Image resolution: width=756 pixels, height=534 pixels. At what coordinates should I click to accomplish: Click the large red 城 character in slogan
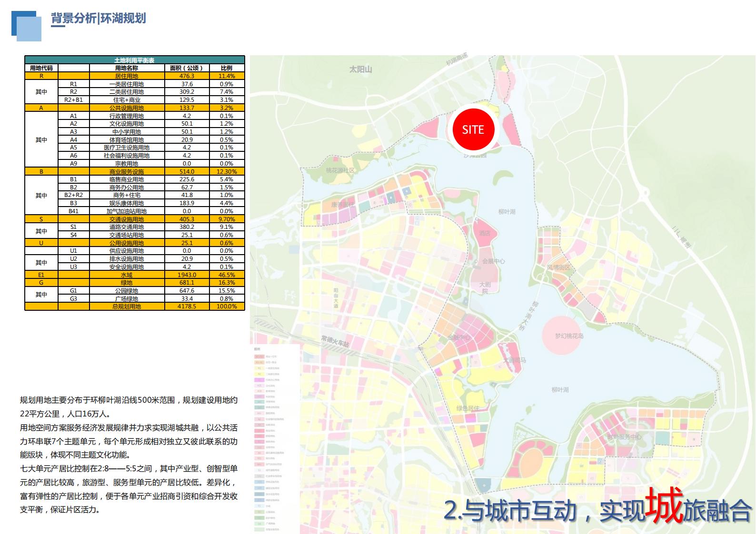[664, 505]
